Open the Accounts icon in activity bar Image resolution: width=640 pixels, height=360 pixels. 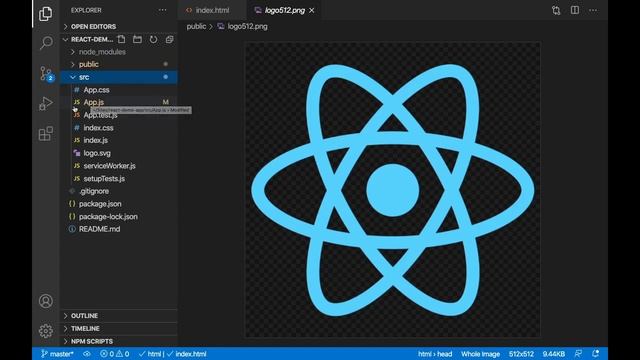tap(46, 301)
